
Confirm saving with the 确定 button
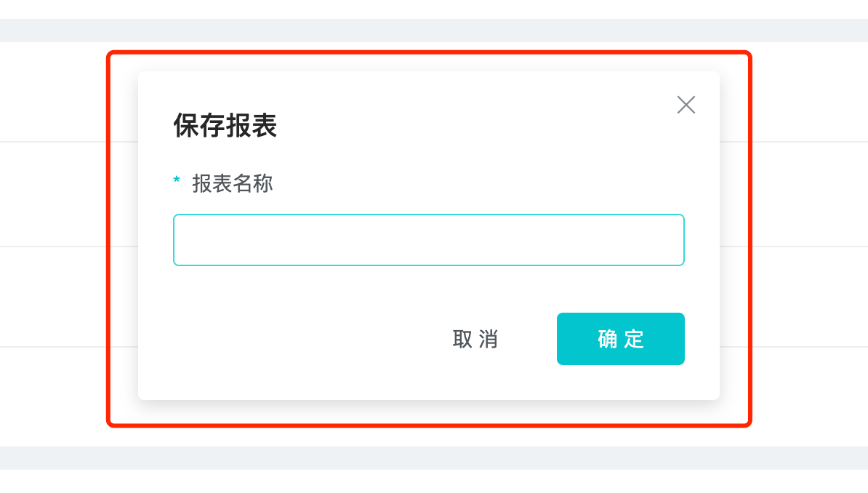pos(620,339)
